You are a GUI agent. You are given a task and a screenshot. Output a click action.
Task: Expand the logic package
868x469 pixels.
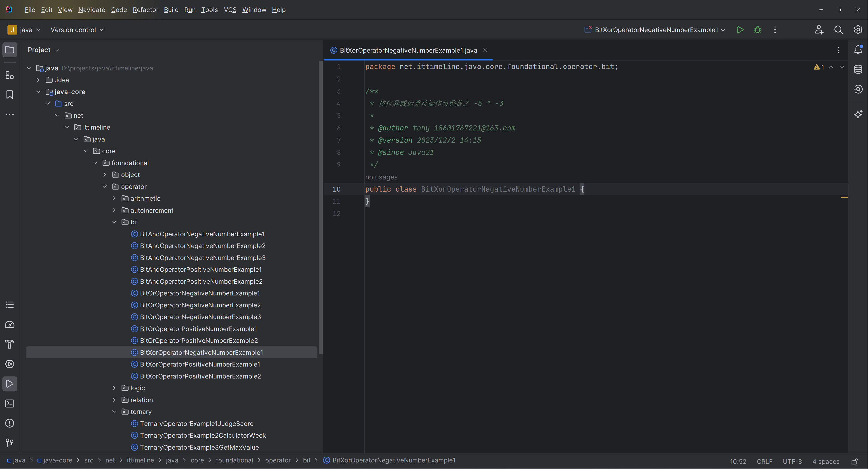(114, 388)
